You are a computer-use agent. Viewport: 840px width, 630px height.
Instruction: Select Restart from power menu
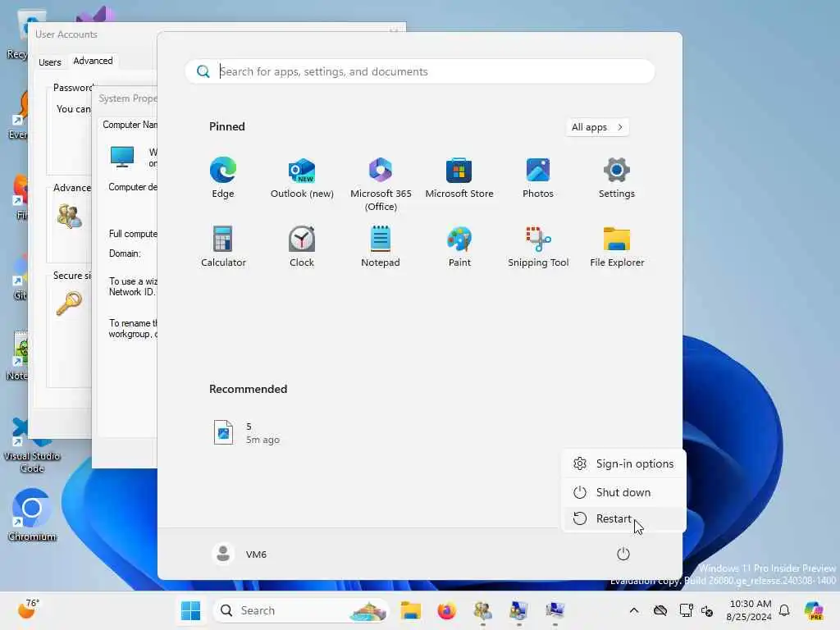click(623, 518)
